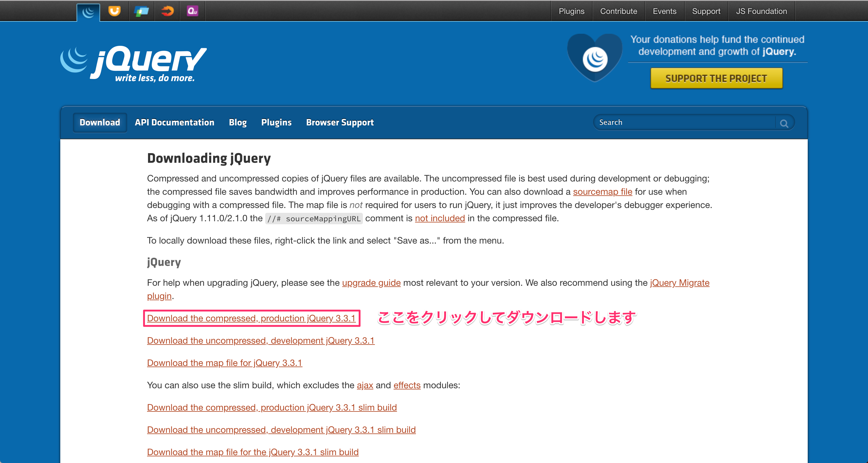Open the API Documentation section

point(174,122)
